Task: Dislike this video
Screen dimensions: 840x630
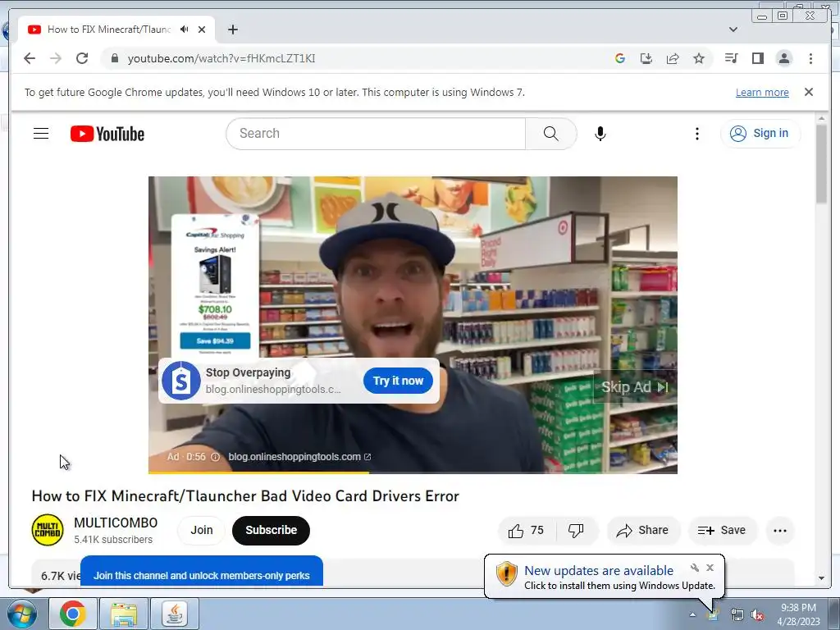Action: point(577,531)
